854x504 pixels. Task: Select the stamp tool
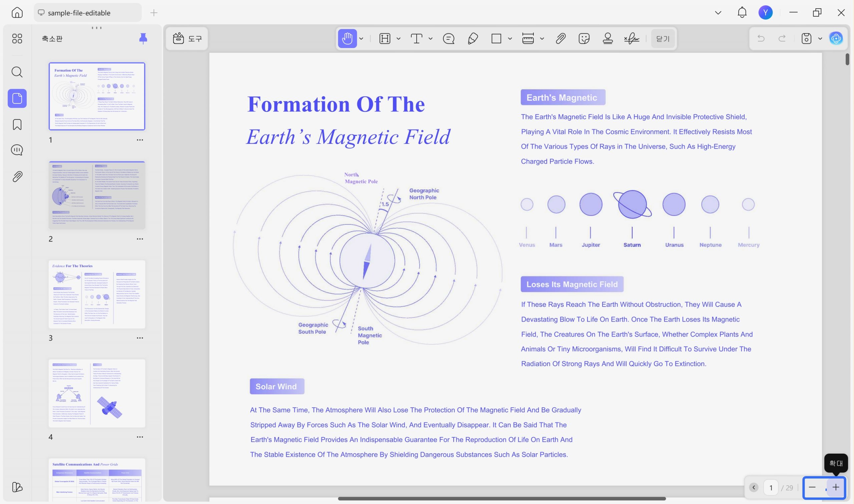[608, 38]
